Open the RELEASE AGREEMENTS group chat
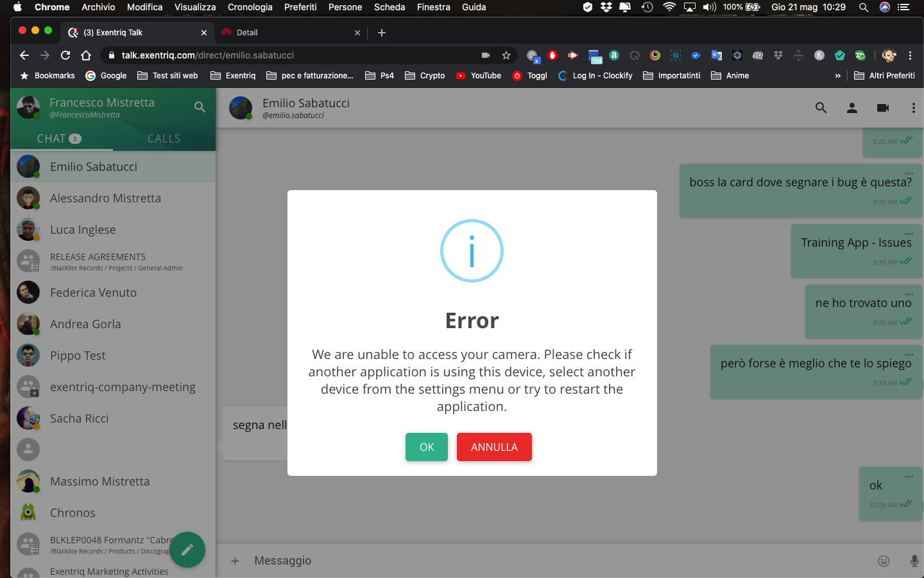Viewport: 924px width, 578px height. [x=98, y=261]
